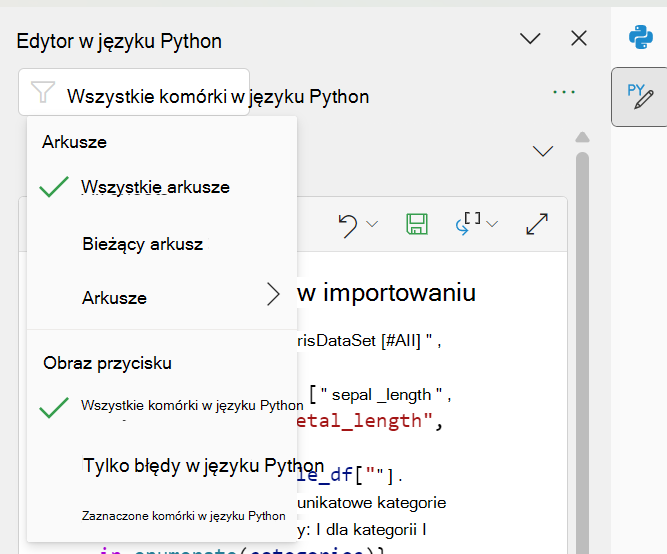667x554 pixels.
Task: Expand the editor with diagonal arrows icon
Action: 537,224
